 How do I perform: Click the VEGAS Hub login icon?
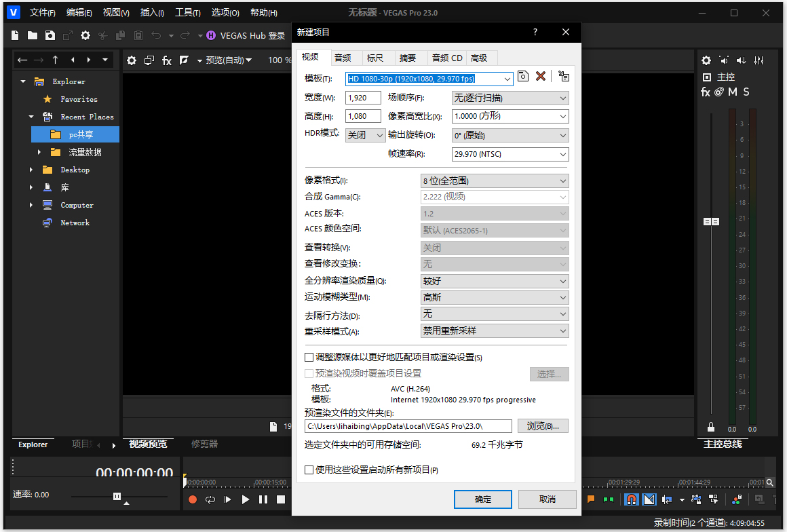pyautogui.click(x=211, y=35)
